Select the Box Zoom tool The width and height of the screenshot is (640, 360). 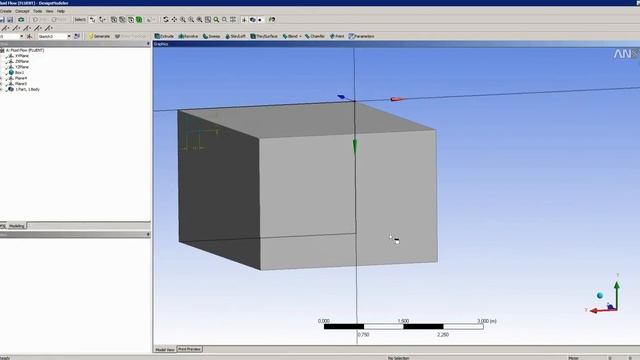[x=191, y=20]
